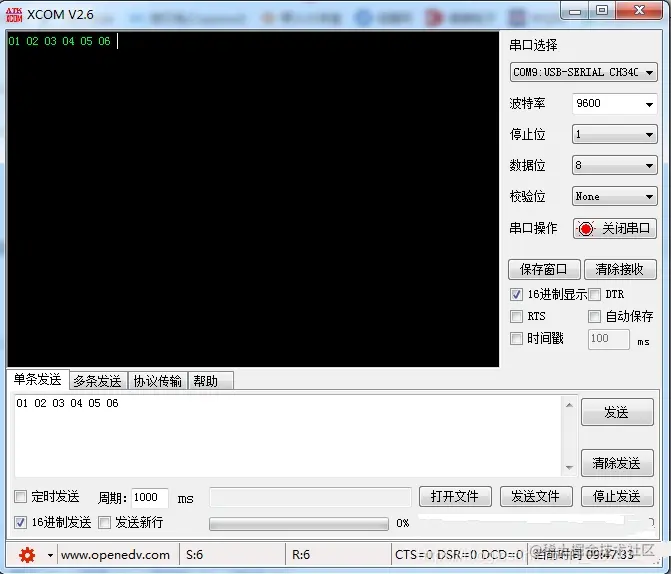The height and width of the screenshot is (574, 671).
Task: Click the 清除接收 button
Action: tap(620, 269)
